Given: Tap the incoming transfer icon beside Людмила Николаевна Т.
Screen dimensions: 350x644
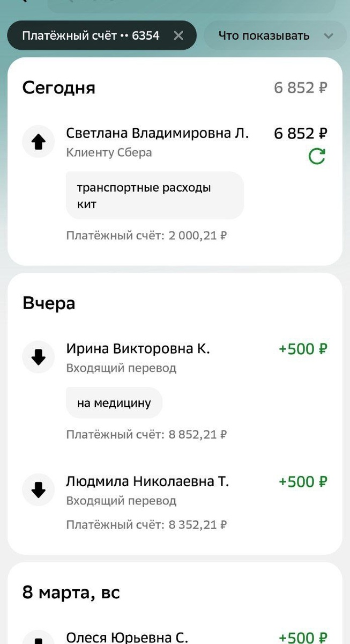Looking at the screenshot, I should coord(38,489).
